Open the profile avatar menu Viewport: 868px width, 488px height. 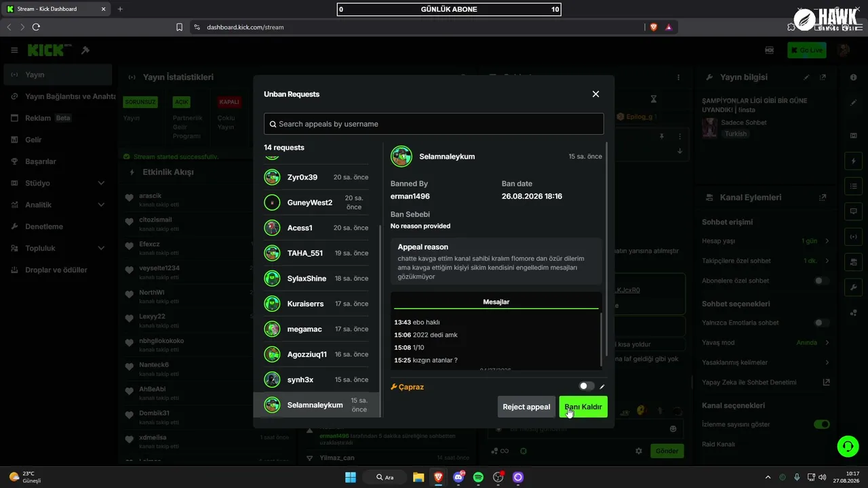[x=844, y=50]
